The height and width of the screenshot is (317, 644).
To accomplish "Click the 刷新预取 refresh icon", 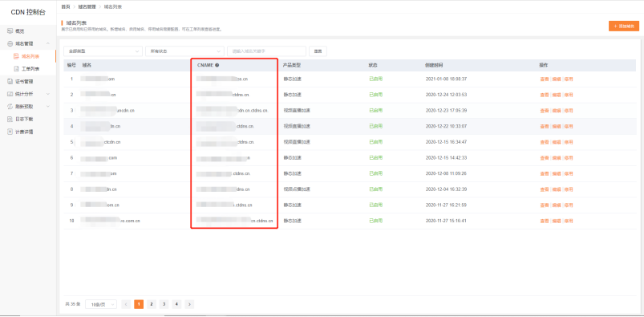I will [10, 107].
